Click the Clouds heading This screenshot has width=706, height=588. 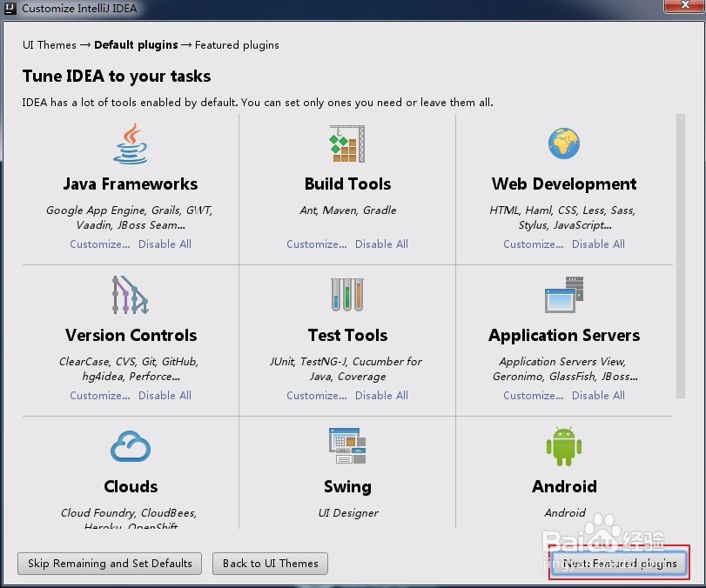pos(131,486)
